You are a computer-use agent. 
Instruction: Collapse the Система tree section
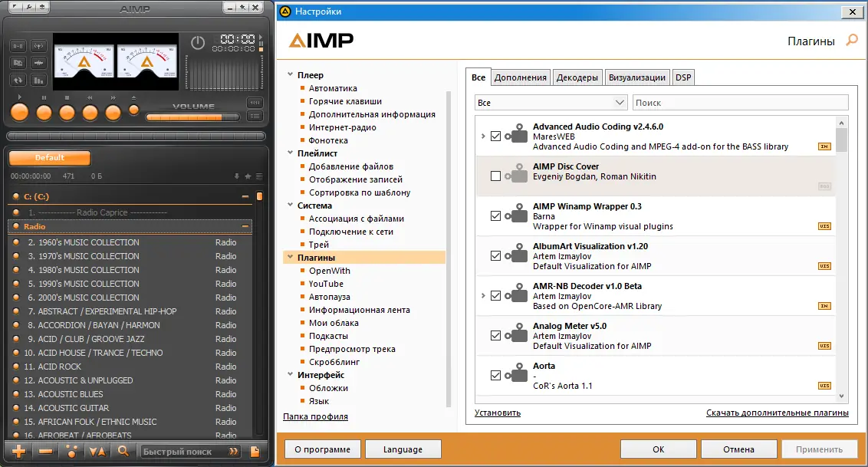click(290, 205)
